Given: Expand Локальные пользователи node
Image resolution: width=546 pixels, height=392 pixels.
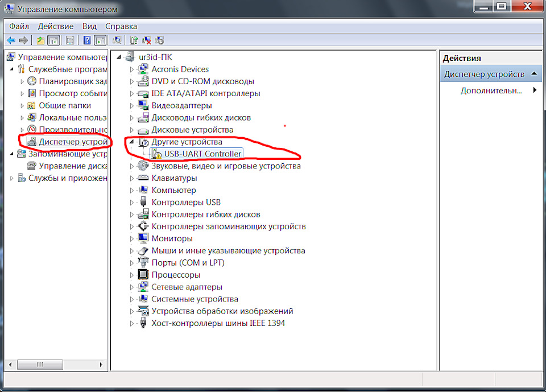Looking at the screenshot, I should (x=22, y=118).
